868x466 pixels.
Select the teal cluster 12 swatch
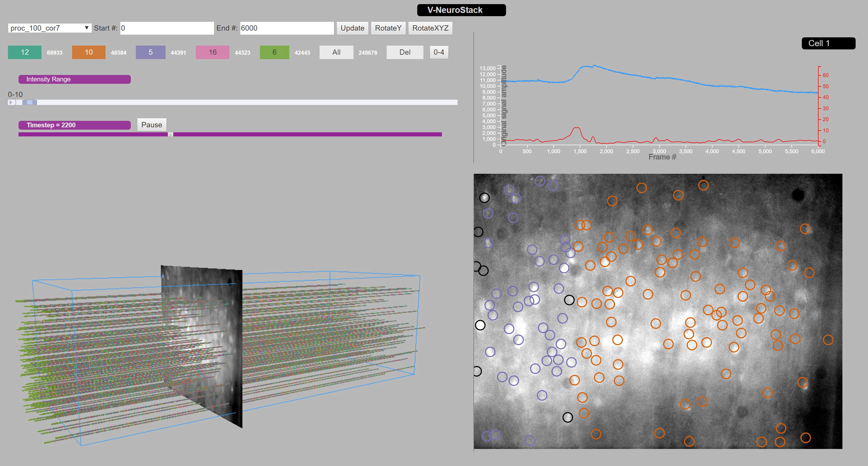coord(25,52)
